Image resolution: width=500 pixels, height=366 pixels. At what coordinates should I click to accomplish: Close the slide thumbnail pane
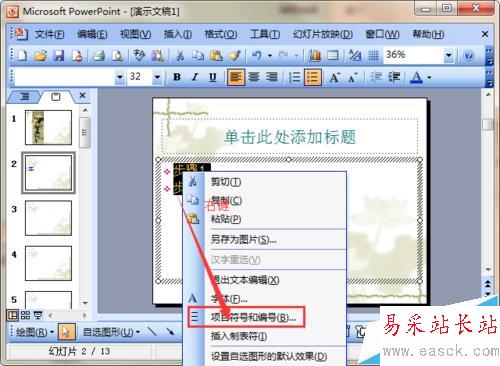click(82, 96)
